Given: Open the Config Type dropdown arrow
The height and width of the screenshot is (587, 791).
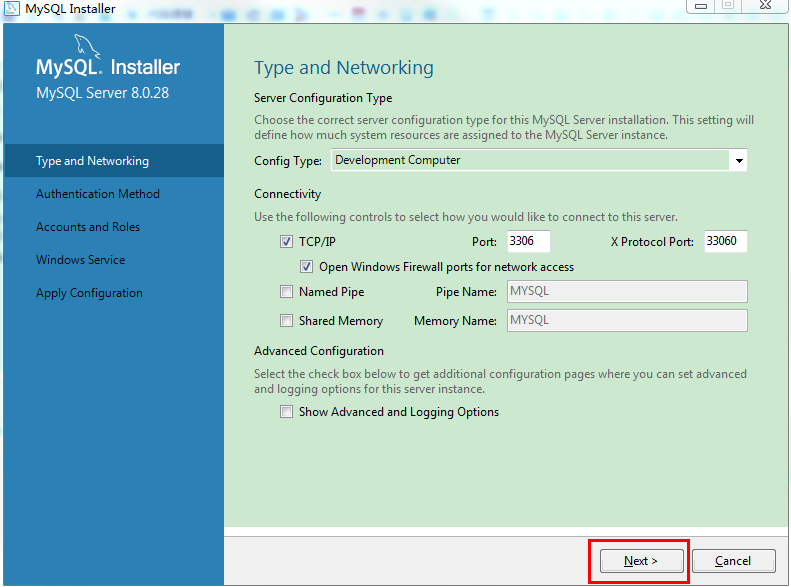Looking at the screenshot, I should [x=739, y=160].
